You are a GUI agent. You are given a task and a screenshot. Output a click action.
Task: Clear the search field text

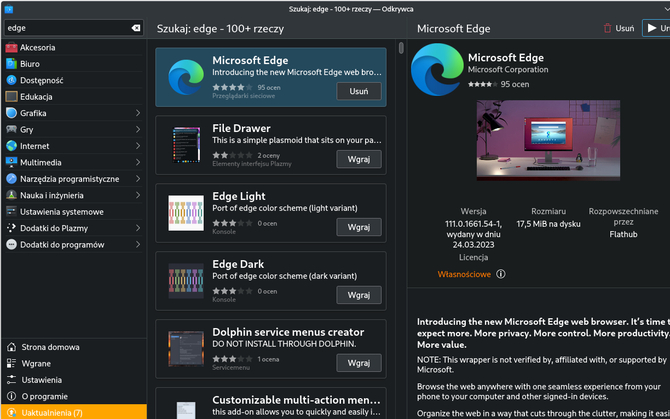pos(136,28)
